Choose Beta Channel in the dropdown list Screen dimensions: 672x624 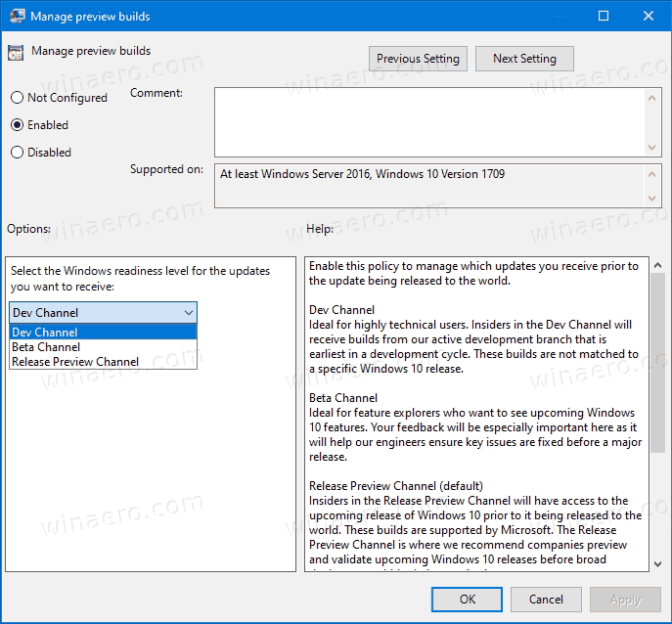103,346
